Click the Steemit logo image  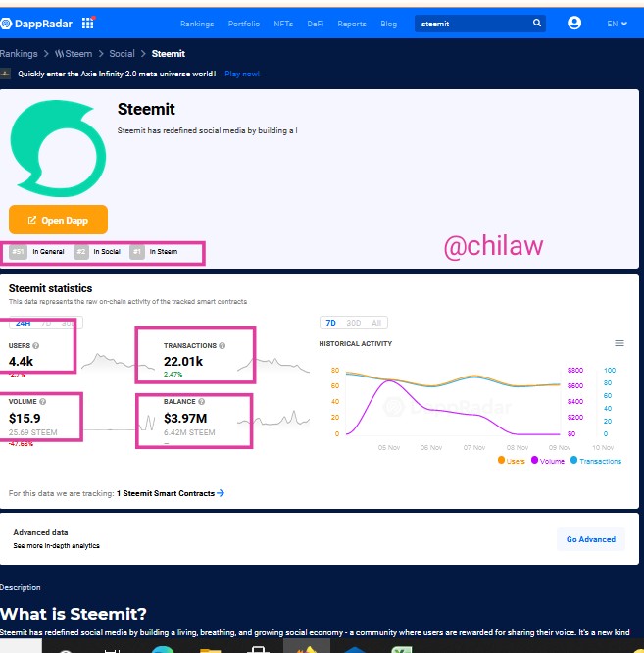[x=58, y=148]
